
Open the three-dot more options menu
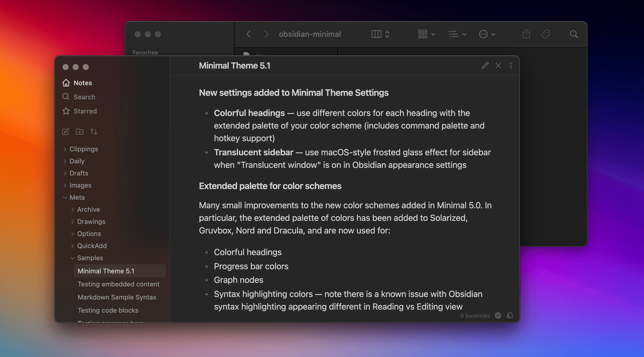click(x=511, y=66)
